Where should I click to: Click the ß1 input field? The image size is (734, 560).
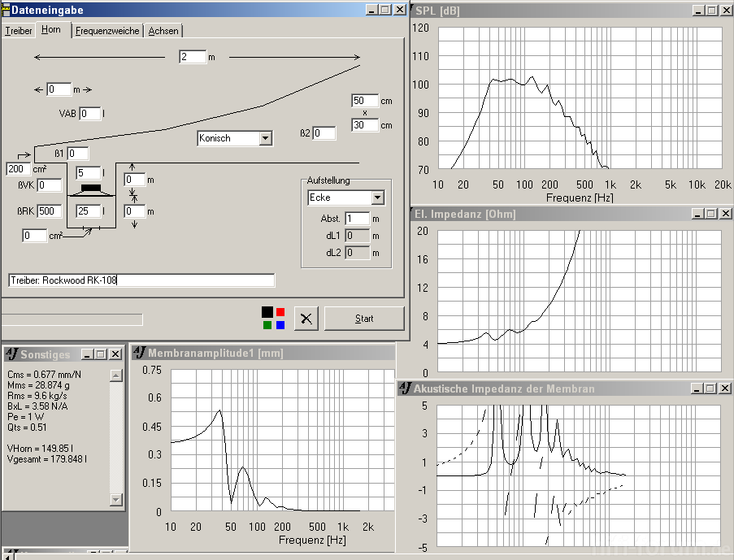tap(78, 153)
